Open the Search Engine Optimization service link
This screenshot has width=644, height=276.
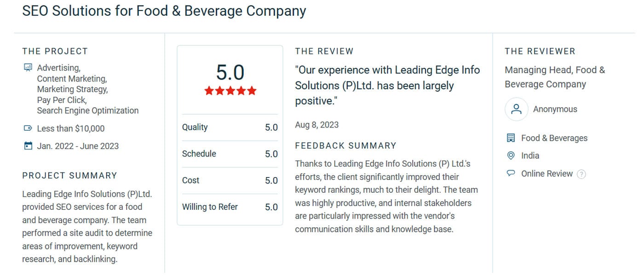pos(88,110)
